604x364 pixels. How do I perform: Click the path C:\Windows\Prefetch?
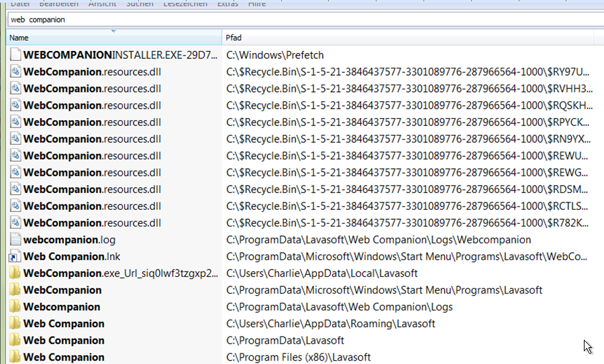[275, 55]
